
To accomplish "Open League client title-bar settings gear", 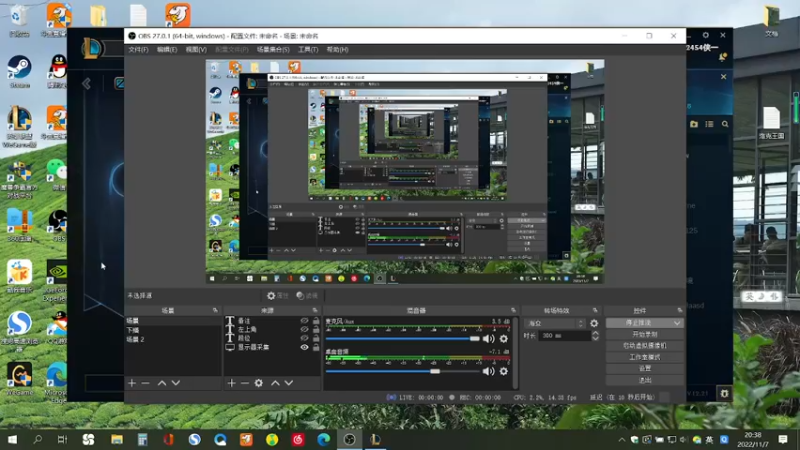I will coord(706,35).
